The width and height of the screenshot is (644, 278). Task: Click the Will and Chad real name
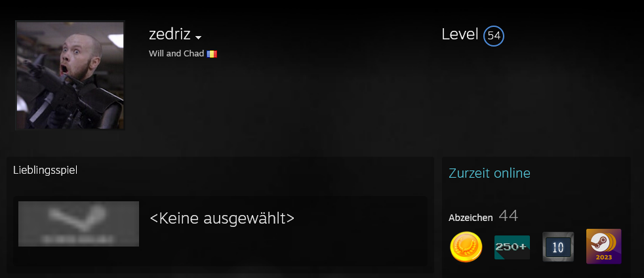tap(176, 54)
